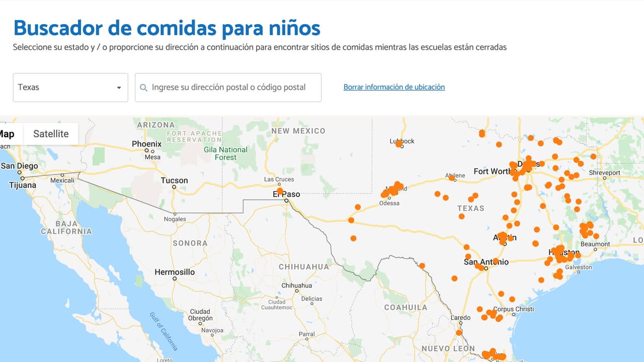Click the Shreveport city label on the map
The width and height of the screenshot is (644, 362).
[605, 172]
